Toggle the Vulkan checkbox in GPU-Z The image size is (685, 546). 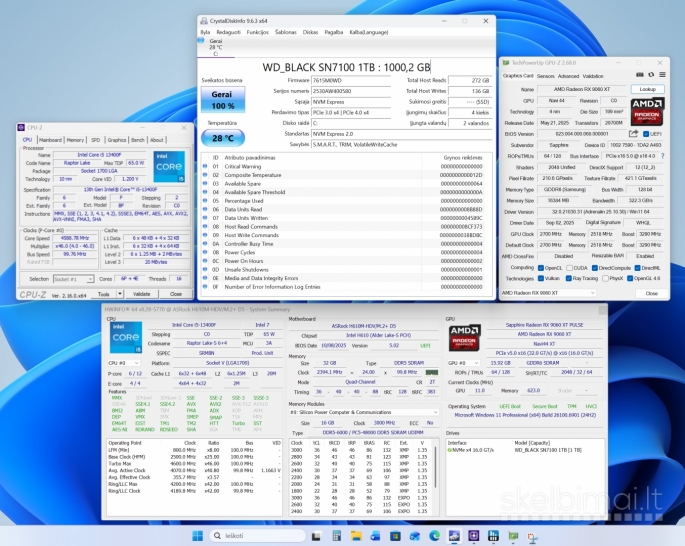click(x=541, y=278)
